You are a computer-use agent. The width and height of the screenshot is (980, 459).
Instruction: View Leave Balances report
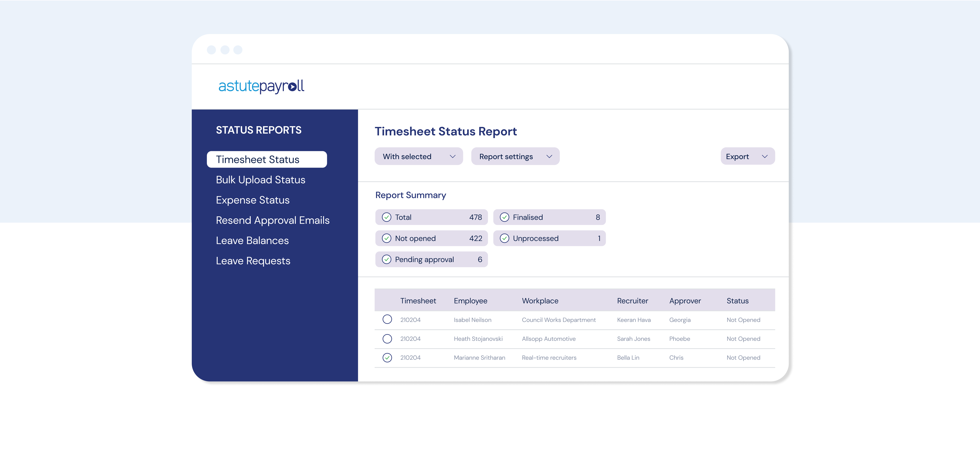point(252,240)
